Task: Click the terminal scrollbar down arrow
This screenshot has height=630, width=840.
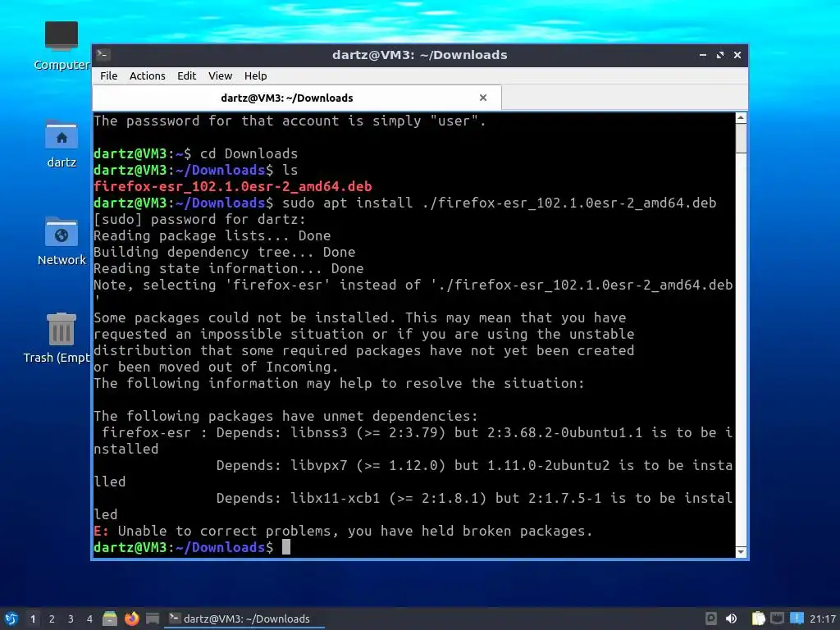Action: (x=741, y=552)
